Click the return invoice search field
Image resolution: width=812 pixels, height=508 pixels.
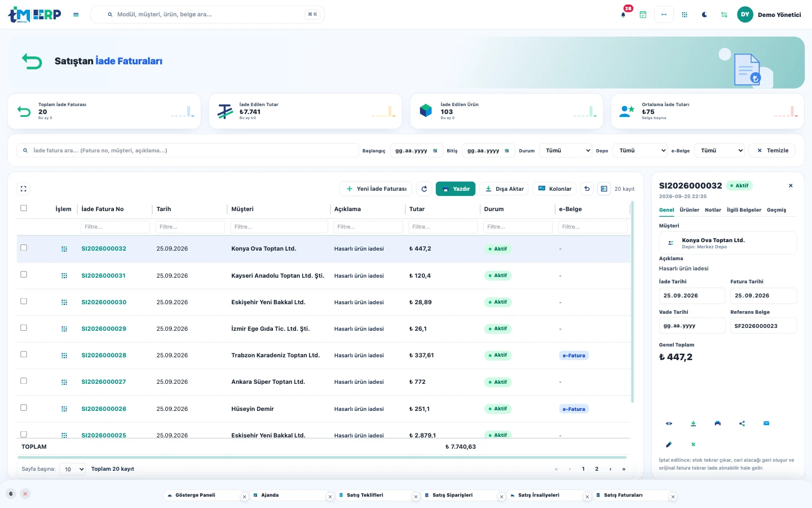pos(188,151)
